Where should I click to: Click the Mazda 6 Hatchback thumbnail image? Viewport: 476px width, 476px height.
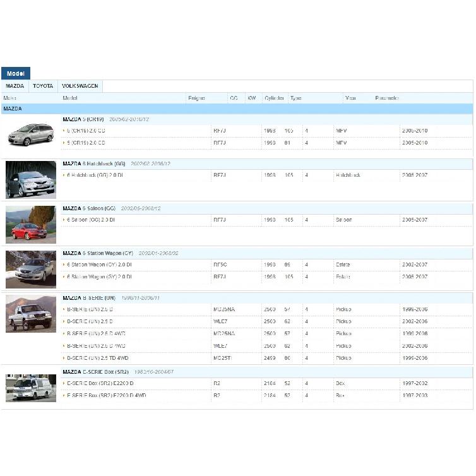pos(31,180)
